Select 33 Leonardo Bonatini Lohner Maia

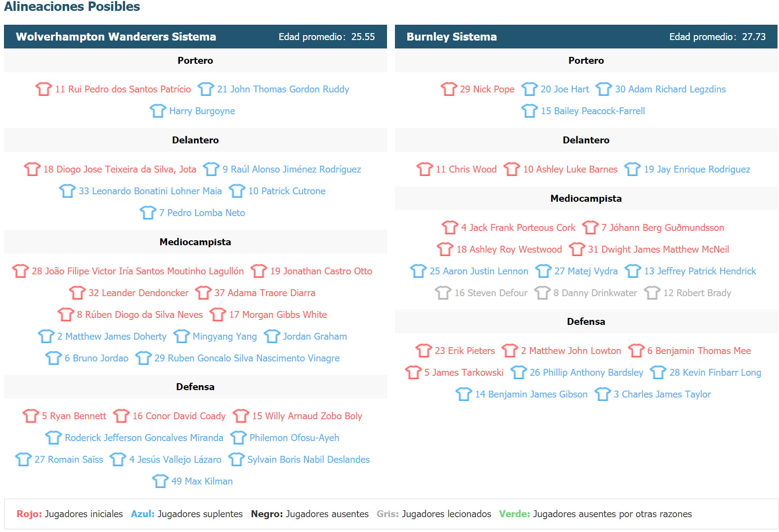click(150, 191)
